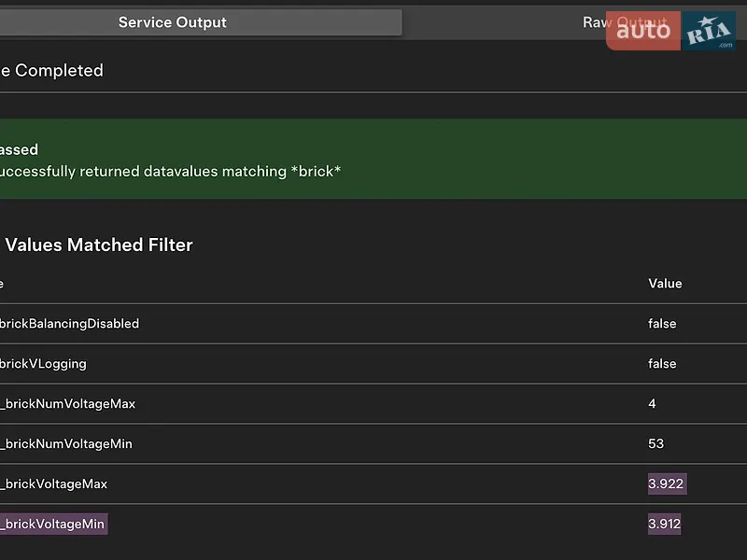Click the red auto logo badge

pos(643,31)
